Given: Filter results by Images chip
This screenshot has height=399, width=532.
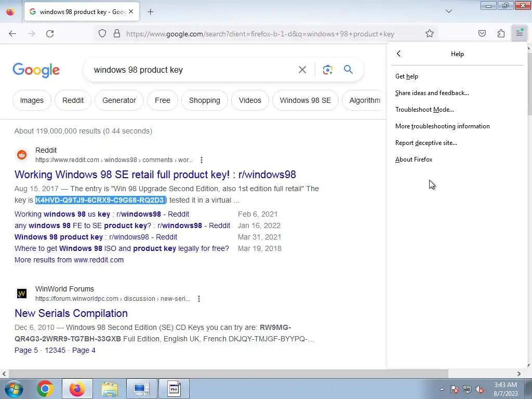Looking at the screenshot, I should [32, 100].
